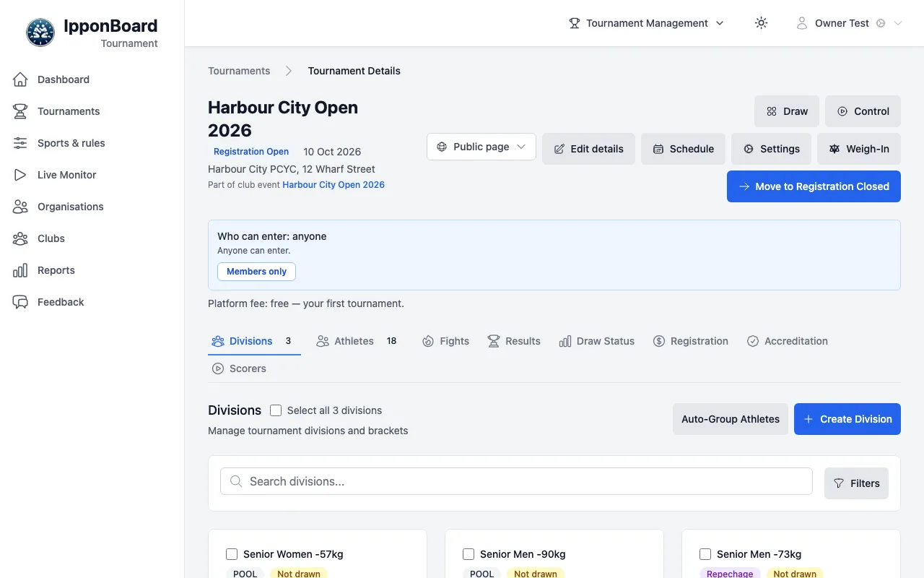Click the Reports bar chart icon
The width and height of the screenshot is (924, 578).
point(20,270)
